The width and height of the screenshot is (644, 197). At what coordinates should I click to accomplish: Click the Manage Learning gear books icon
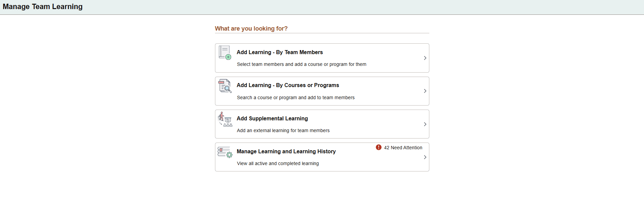tap(225, 152)
